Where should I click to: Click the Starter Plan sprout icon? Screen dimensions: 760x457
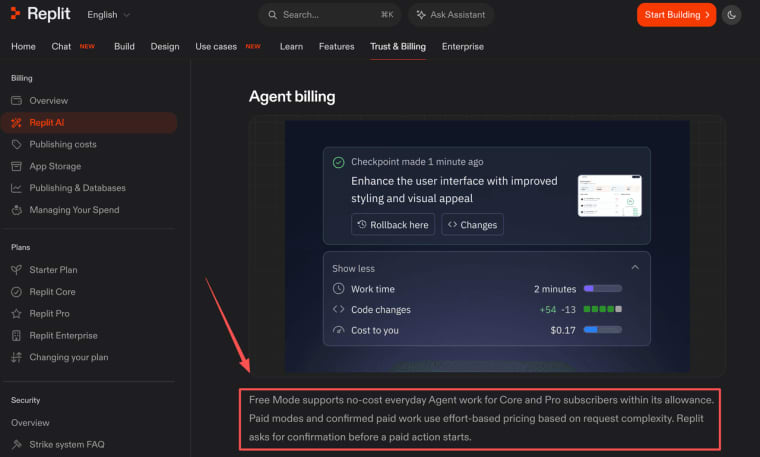tap(16, 270)
